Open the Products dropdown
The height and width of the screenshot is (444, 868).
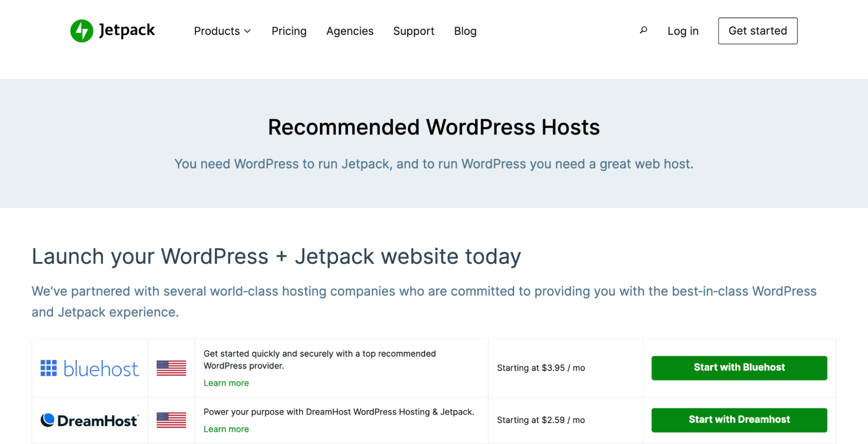pos(217,31)
